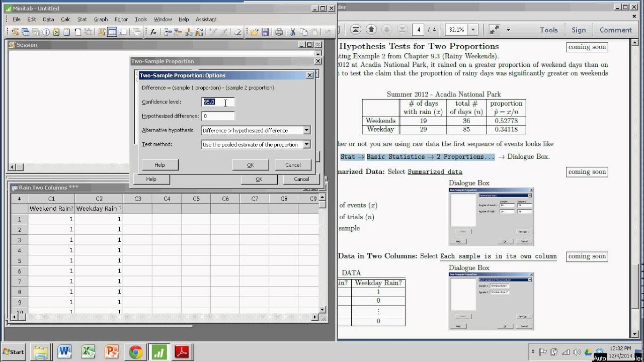Click the Open folder icon in Minitab toolbar
The width and height of the screenshot is (644, 362).
click(255, 32)
